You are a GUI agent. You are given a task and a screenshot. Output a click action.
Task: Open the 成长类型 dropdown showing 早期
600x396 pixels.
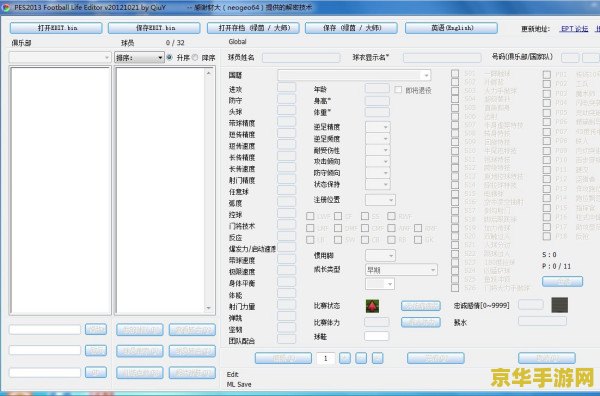coord(401,270)
